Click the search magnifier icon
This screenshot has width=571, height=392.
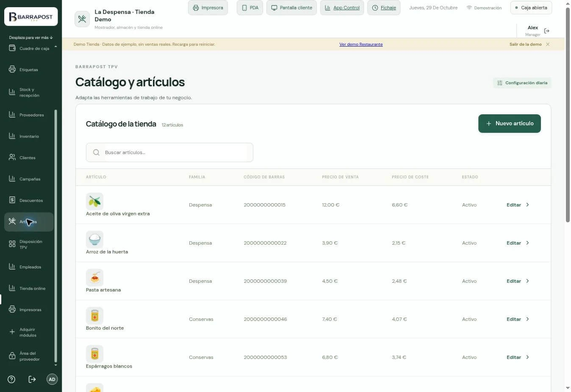point(96,152)
